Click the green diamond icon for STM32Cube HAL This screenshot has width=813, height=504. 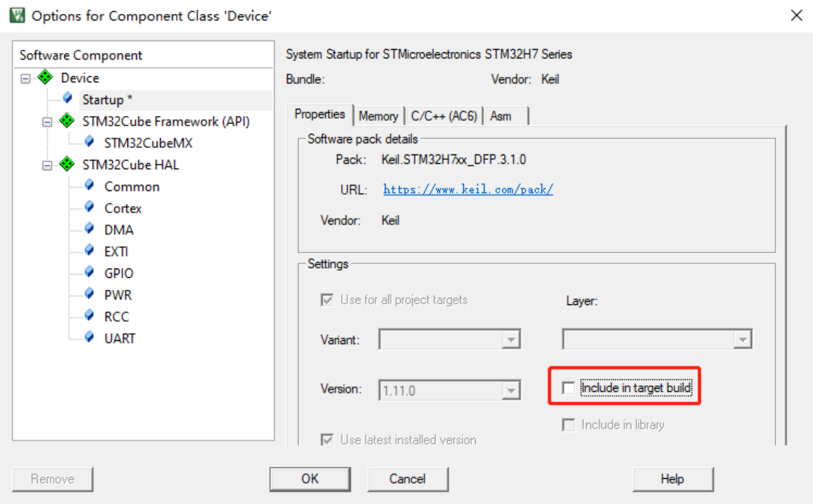tap(67, 164)
